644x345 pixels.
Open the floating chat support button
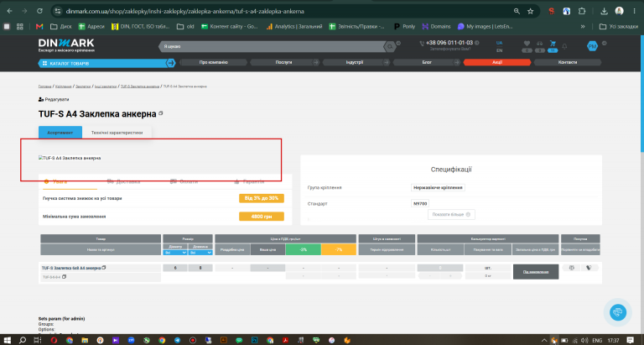(617, 312)
